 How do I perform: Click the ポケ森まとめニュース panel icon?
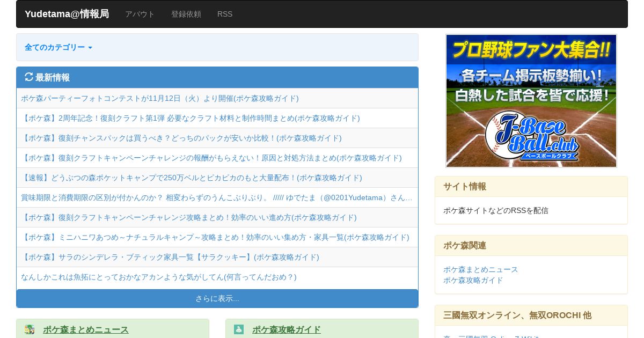pyautogui.click(x=30, y=329)
